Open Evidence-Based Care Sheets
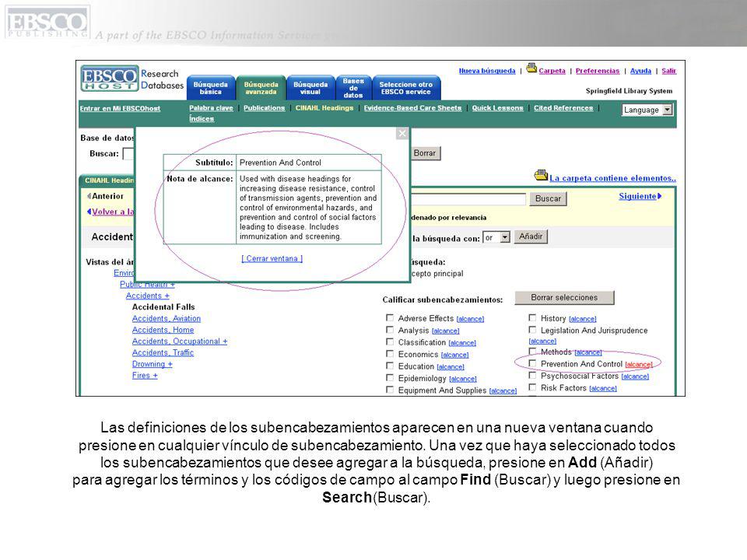This screenshot has width=747, height=560. point(412,108)
